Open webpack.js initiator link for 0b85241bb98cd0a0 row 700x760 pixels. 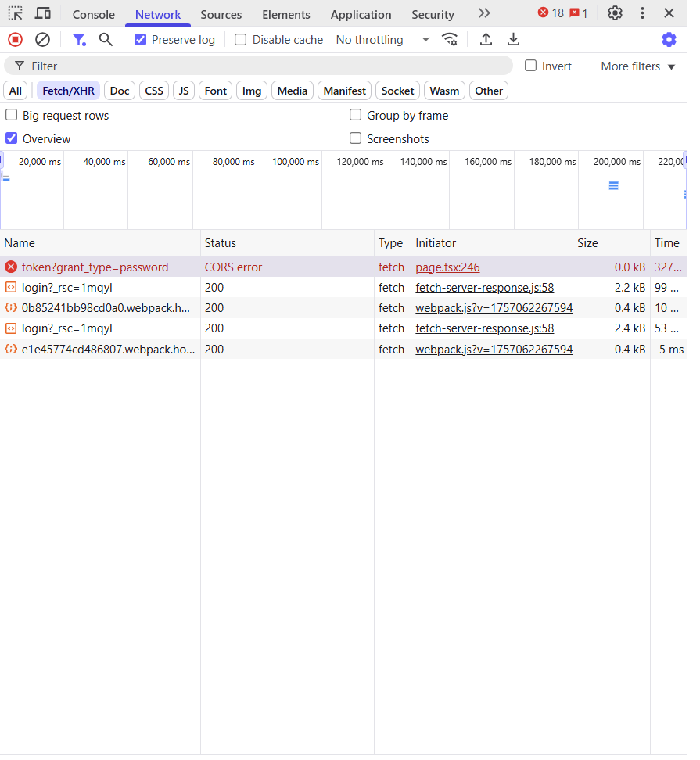tap(494, 308)
